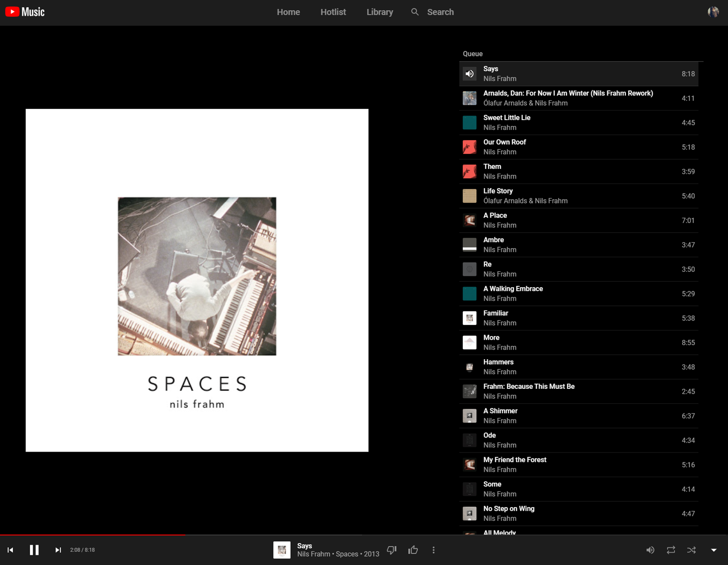Open the Hotlist tab
728x565 pixels.
[x=333, y=12]
